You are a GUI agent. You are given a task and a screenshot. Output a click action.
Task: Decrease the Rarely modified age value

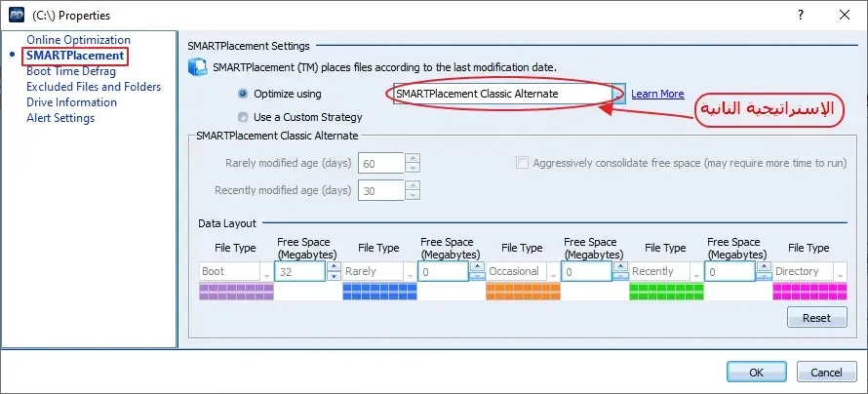413,168
